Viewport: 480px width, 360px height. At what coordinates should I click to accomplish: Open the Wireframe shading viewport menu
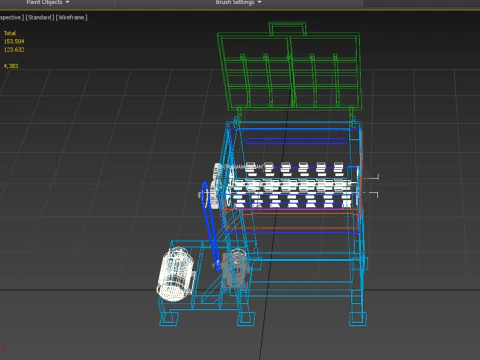pyautogui.click(x=72, y=17)
